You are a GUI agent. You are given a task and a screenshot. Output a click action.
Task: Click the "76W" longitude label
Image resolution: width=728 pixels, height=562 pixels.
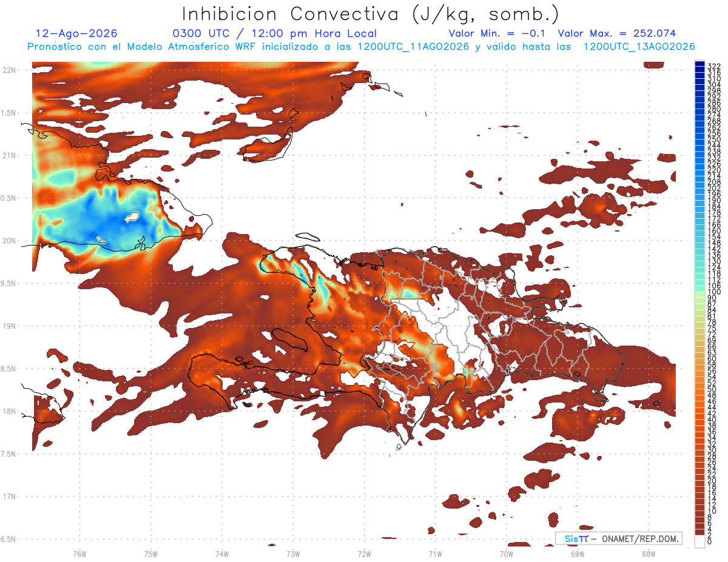(79, 554)
